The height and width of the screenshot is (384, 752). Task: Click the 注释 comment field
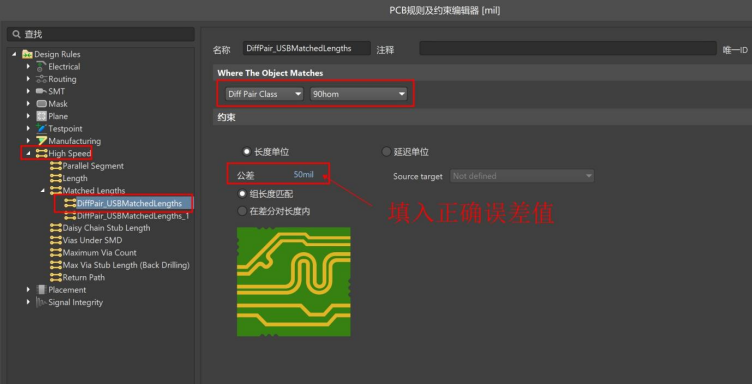tap(568, 48)
